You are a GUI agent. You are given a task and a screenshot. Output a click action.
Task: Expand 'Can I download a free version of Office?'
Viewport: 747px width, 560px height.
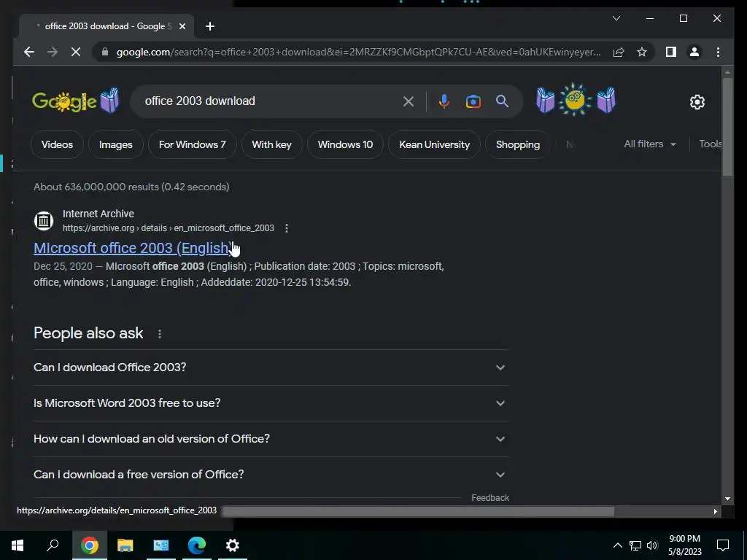[271, 474]
